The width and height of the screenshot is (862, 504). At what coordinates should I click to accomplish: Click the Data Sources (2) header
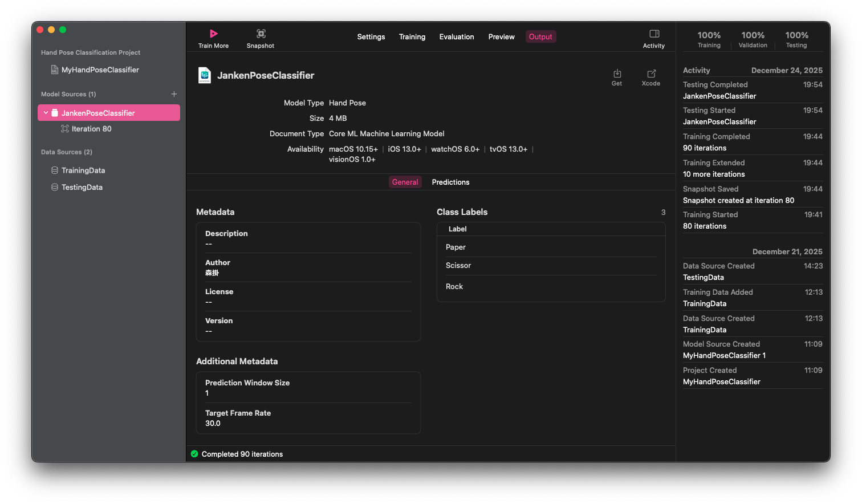67,152
